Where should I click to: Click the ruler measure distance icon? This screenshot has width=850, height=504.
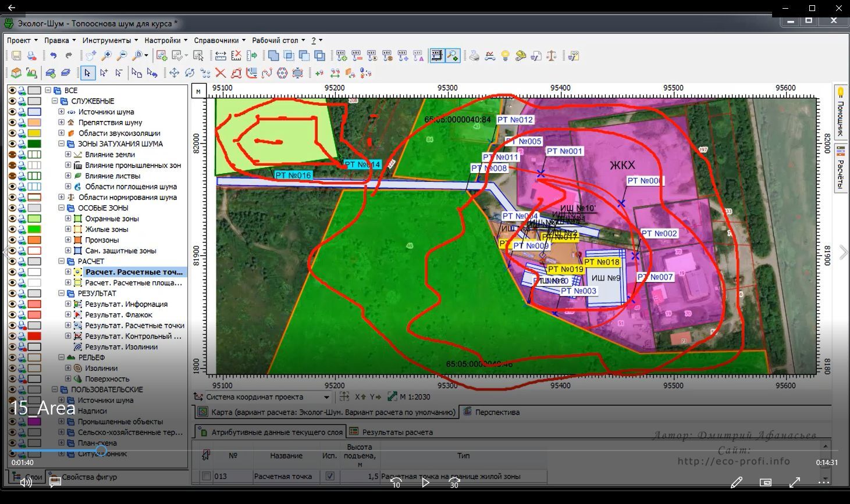(x=220, y=56)
